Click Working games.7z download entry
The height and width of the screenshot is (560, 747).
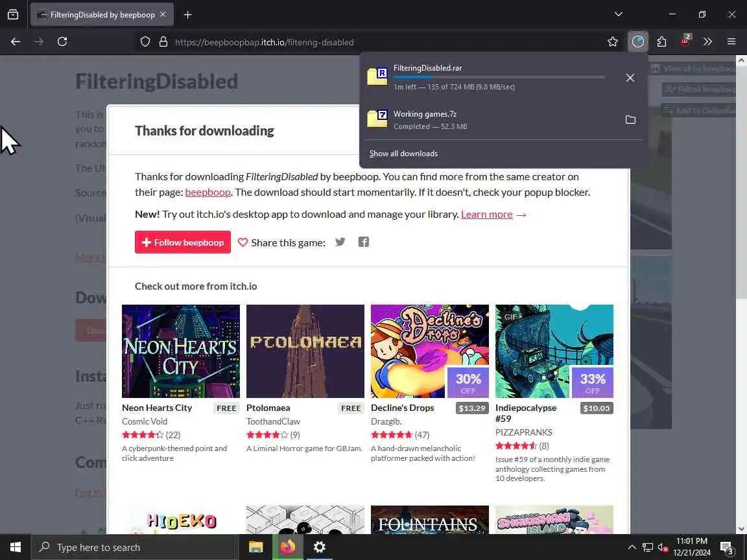click(x=491, y=119)
